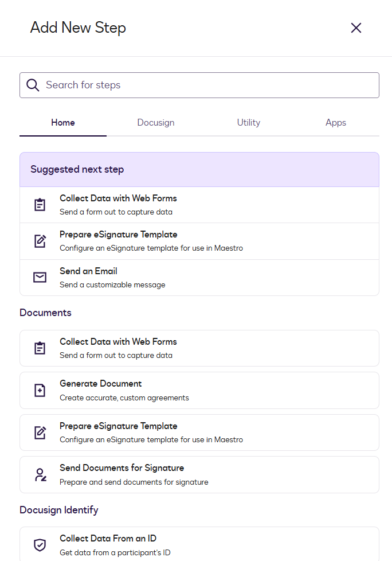Viewport: 392px width, 561px height.
Task: Select the pen-and-square Prepare eSignature Template icon
Action: click(x=40, y=241)
